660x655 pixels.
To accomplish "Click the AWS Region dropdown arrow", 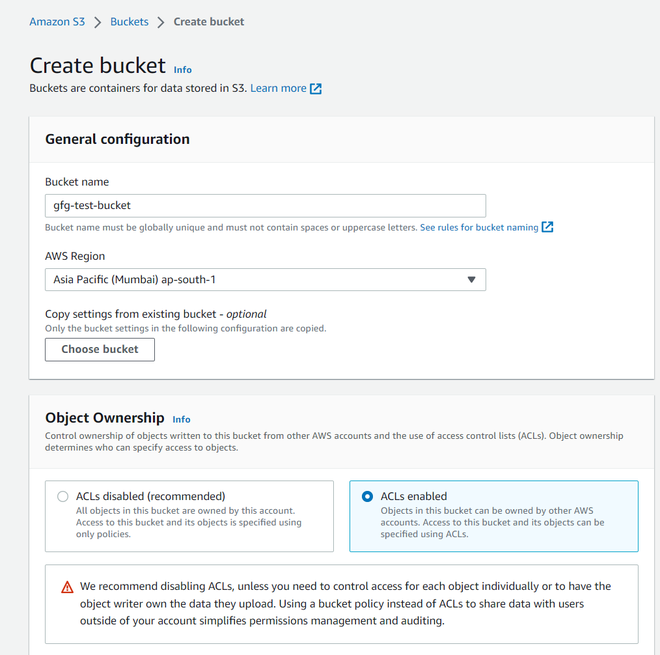I will pos(472,280).
